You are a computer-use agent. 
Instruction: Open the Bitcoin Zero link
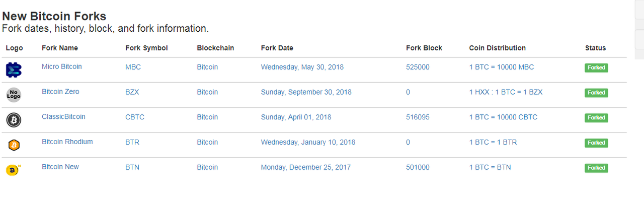(x=60, y=92)
